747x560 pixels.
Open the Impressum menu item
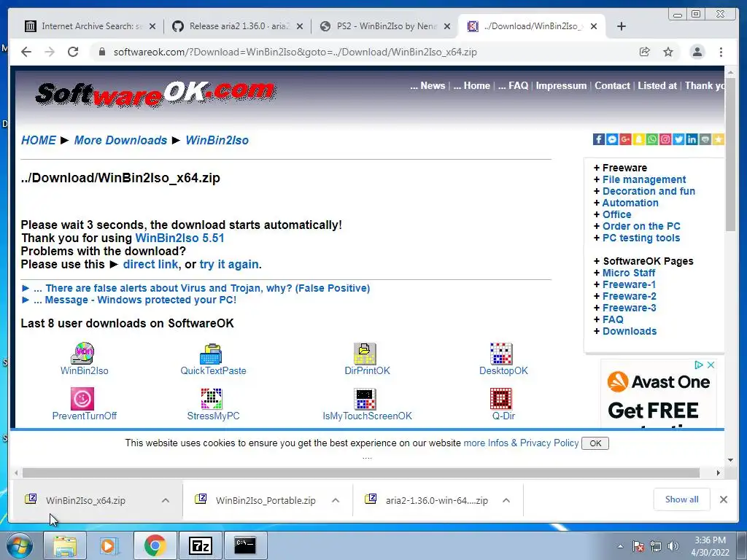click(x=561, y=86)
